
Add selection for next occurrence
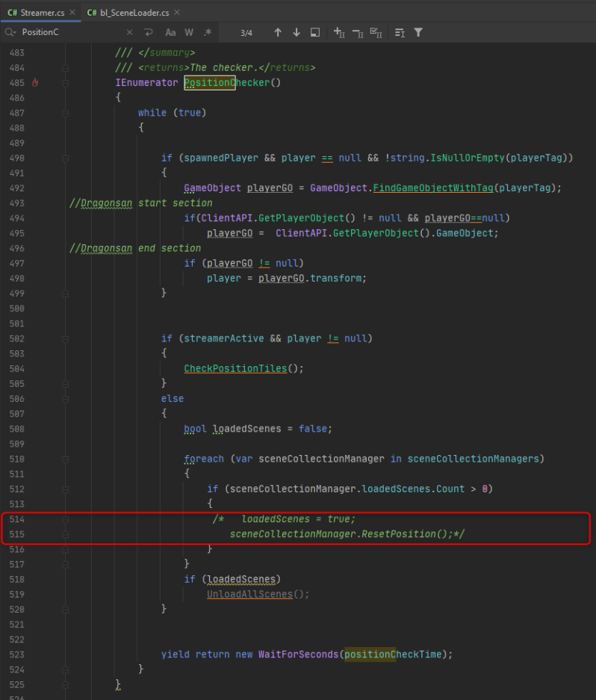[339, 33]
